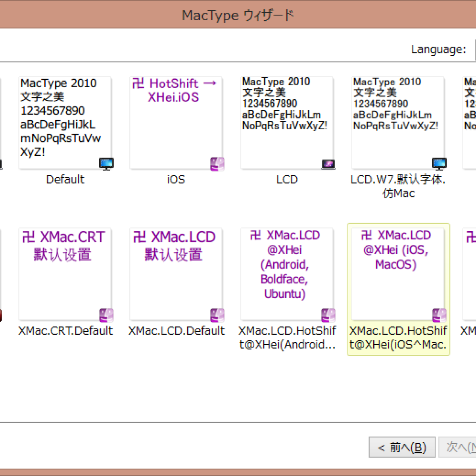476x476 pixels.
Task: Click the purple icon on iOS profile preview
Action: click(217, 164)
